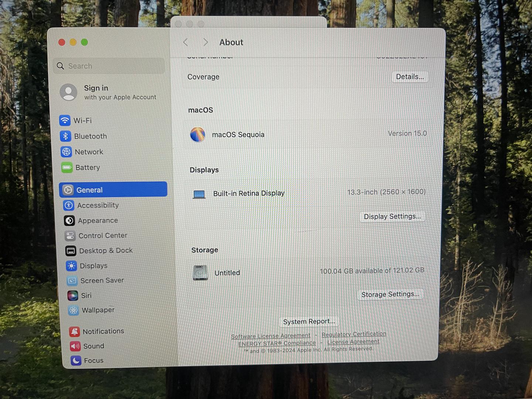Click the 'Version 15.0' text
This screenshot has width=532, height=399.
[x=407, y=133]
